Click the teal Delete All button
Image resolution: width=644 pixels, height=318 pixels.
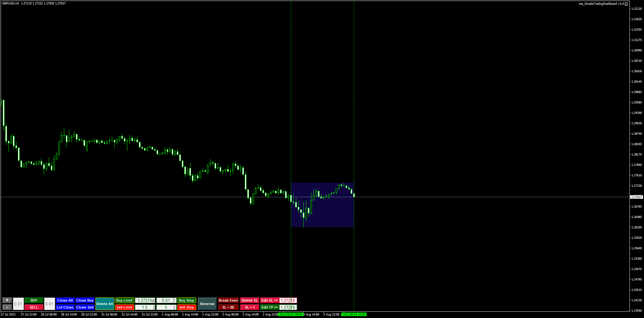105,304
